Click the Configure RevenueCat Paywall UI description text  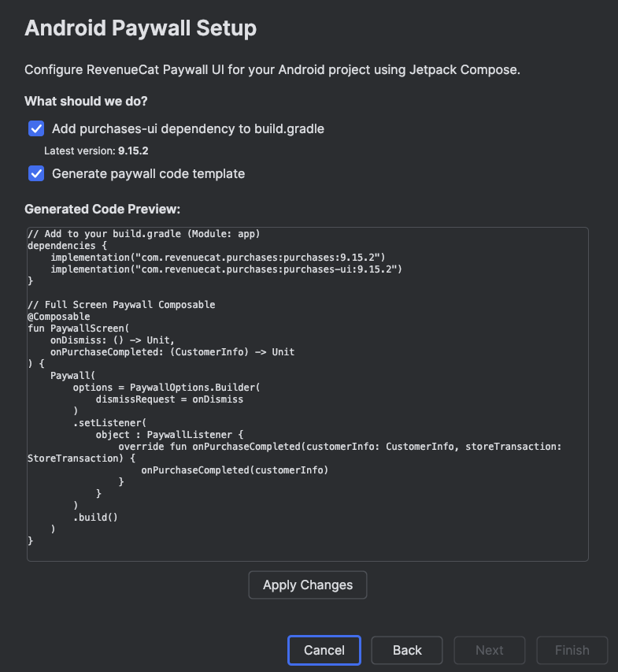click(x=272, y=70)
